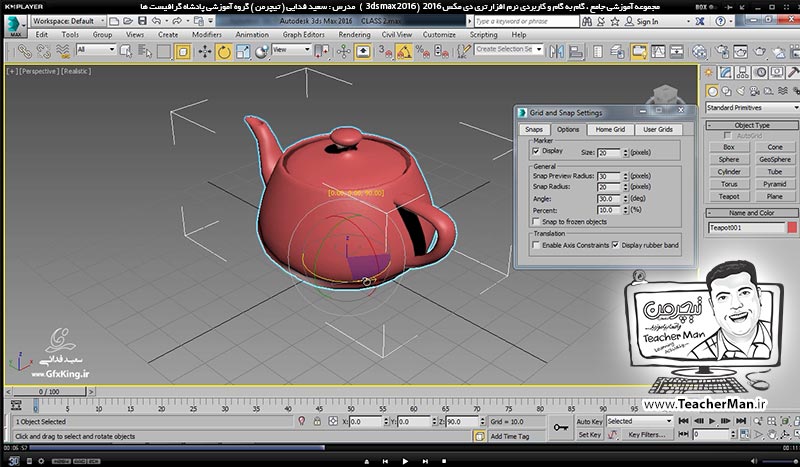The image size is (800, 467).
Task: Switch to the Home Grid tab
Action: point(610,130)
